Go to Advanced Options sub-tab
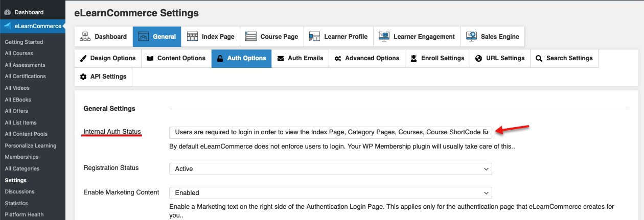644x220 pixels. tap(367, 58)
